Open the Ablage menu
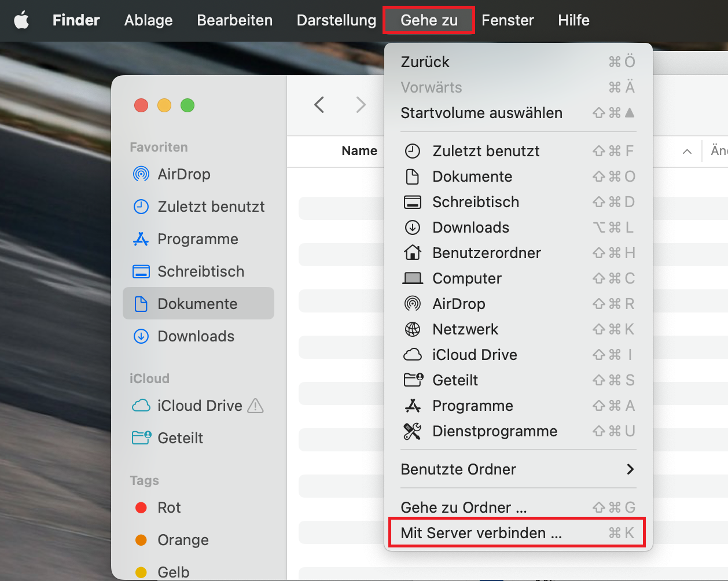Viewport: 728px width, 581px height. tap(148, 20)
